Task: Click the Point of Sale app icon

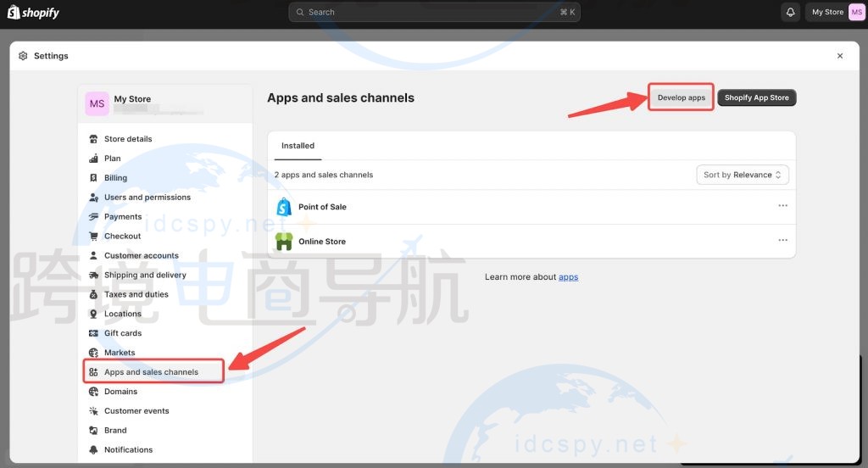Action: pyautogui.click(x=284, y=207)
